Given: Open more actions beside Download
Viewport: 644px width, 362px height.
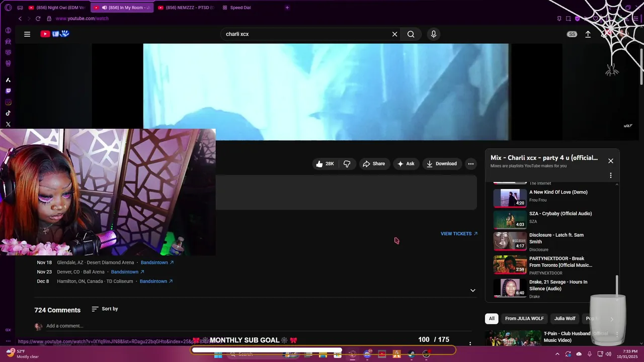Looking at the screenshot, I should coord(471,164).
